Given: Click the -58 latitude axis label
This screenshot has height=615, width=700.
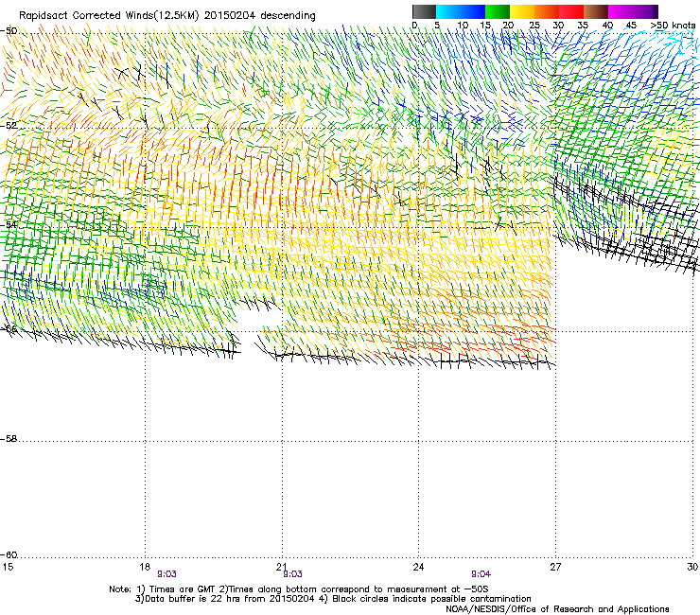Looking at the screenshot, I should [x=9, y=439].
